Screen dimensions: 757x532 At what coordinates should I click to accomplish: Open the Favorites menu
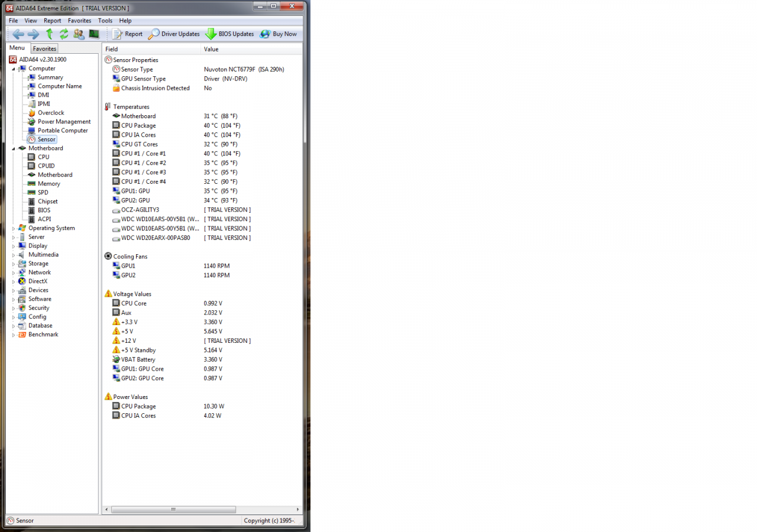pyautogui.click(x=79, y=21)
